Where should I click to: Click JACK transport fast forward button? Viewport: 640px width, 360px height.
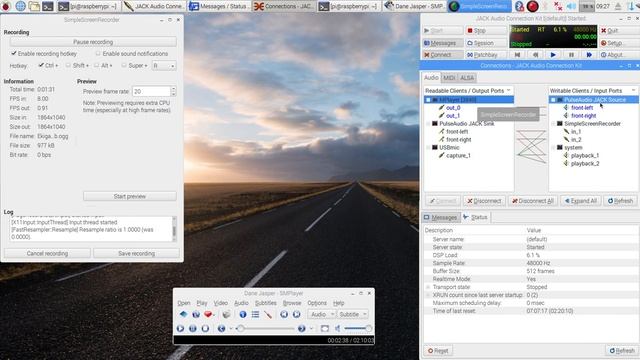[589, 55]
